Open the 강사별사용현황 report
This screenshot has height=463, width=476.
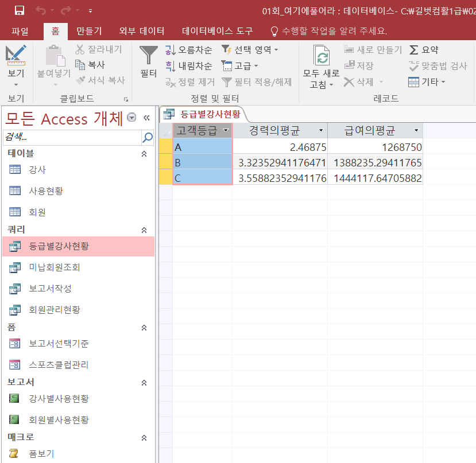tap(59, 399)
